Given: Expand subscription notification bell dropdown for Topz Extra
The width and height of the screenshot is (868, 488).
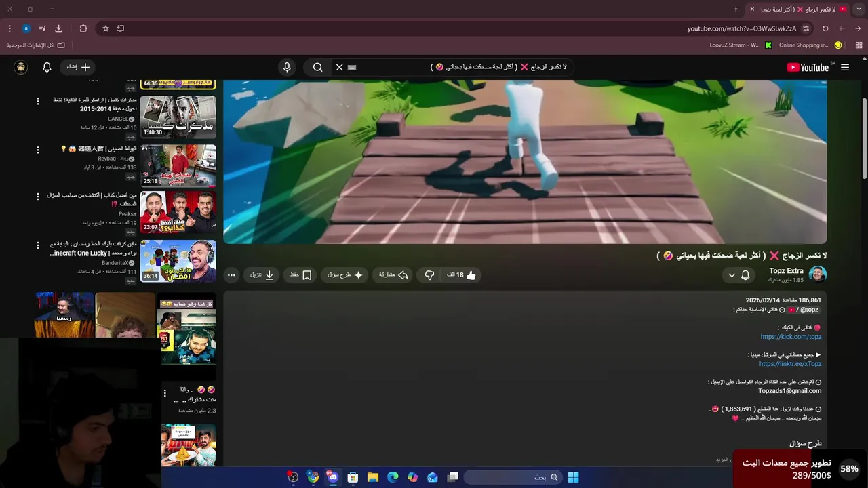Looking at the screenshot, I should coord(738,274).
